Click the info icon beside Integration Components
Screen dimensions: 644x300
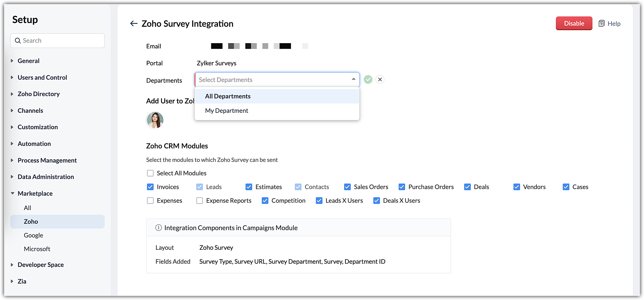click(158, 228)
